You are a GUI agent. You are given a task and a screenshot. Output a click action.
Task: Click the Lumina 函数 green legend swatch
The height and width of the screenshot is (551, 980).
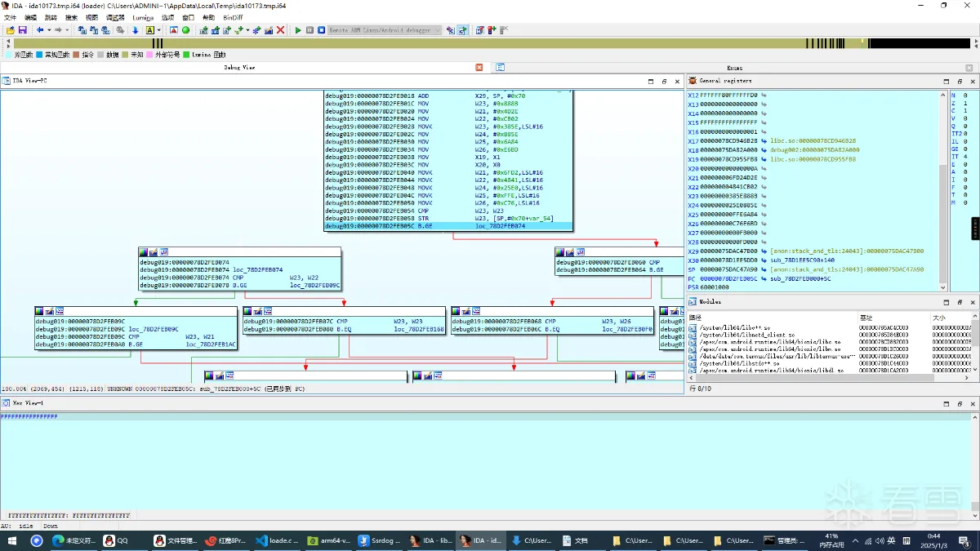pyautogui.click(x=185, y=55)
